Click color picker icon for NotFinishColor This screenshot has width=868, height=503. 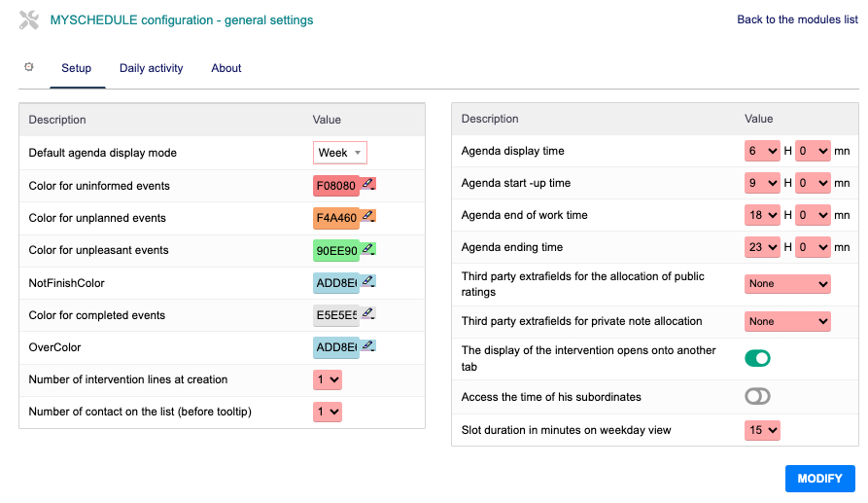click(367, 281)
